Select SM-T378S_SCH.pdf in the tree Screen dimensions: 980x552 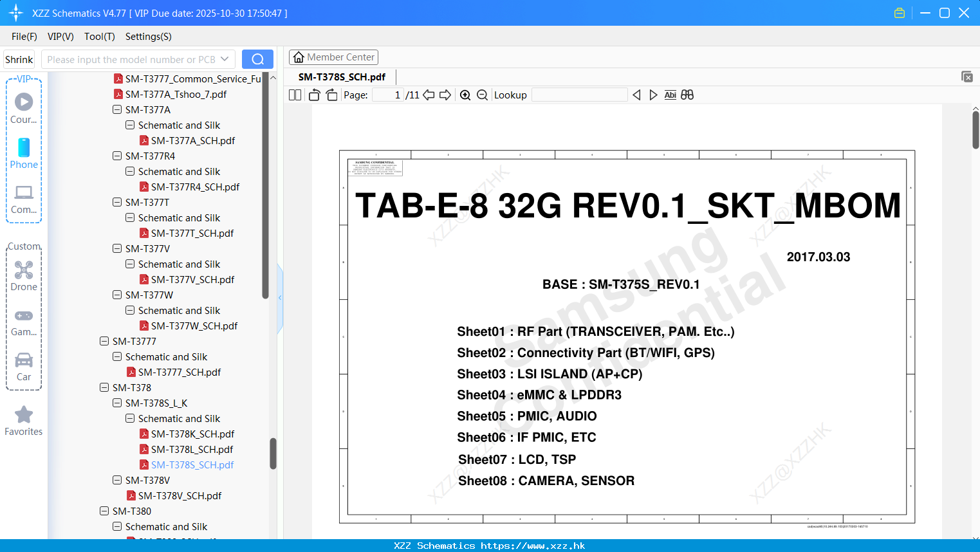[192, 465]
